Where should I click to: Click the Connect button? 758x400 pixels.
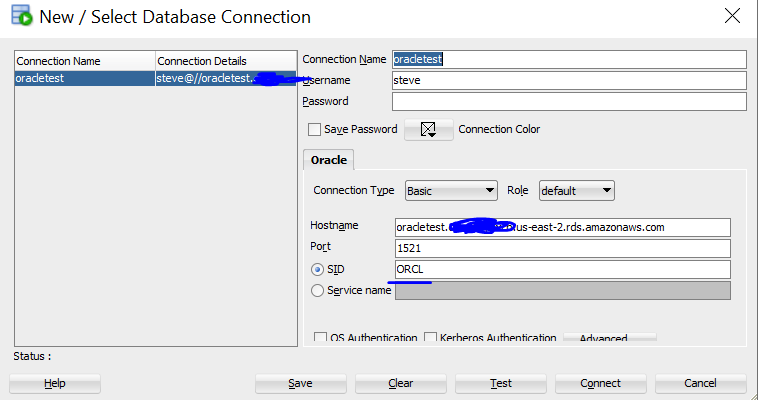pyautogui.click(x=600, y=384)
